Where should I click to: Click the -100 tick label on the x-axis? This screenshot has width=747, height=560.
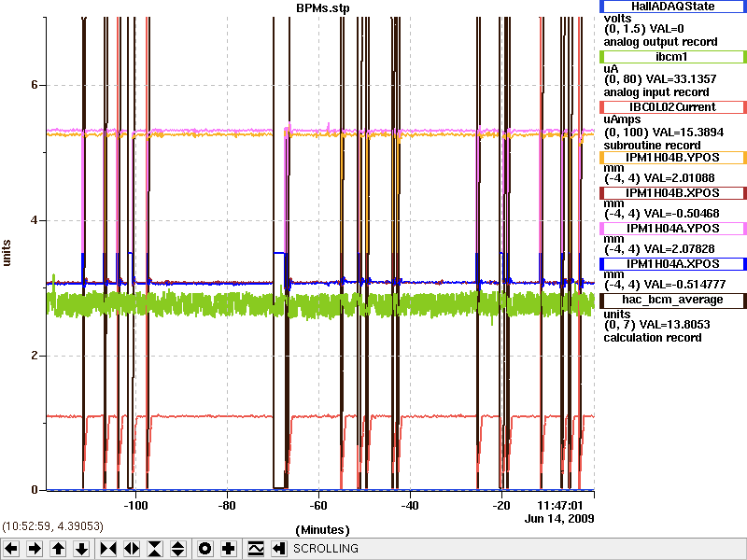click(x=135, y=505)
